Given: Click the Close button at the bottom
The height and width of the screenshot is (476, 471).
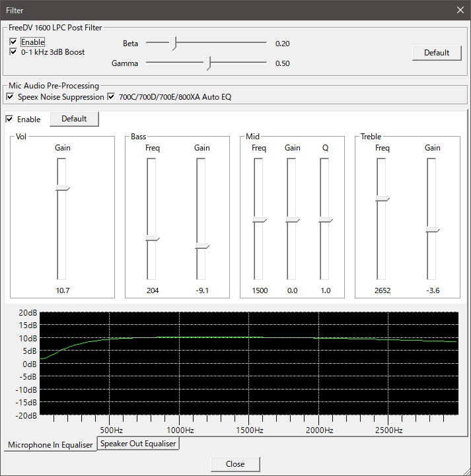Looking at the screenshot, I should (235, 464).
